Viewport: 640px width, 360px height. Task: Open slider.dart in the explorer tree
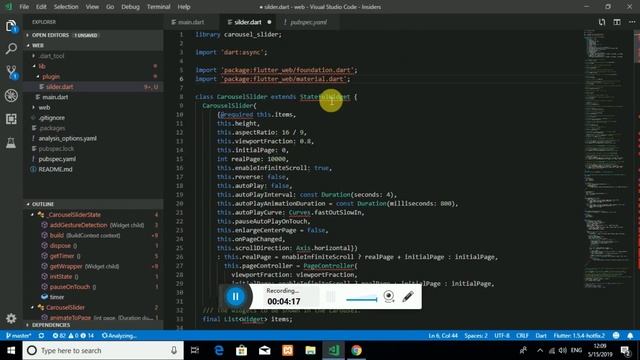click(x=93, y=87)
